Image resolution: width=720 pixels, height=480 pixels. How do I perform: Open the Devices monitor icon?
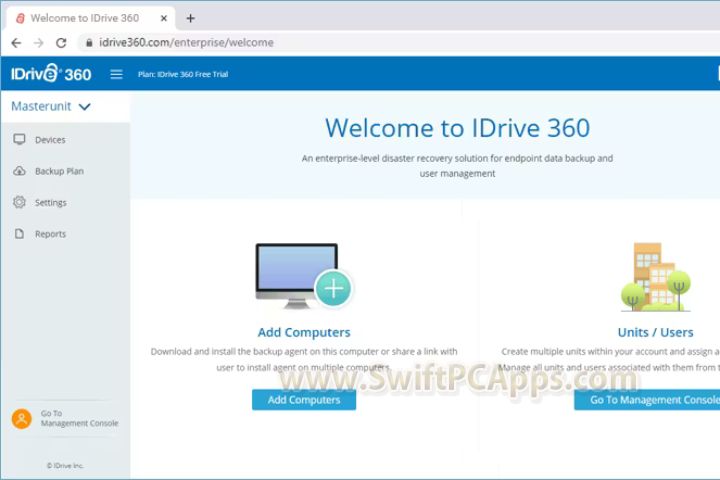click(19, 139)
